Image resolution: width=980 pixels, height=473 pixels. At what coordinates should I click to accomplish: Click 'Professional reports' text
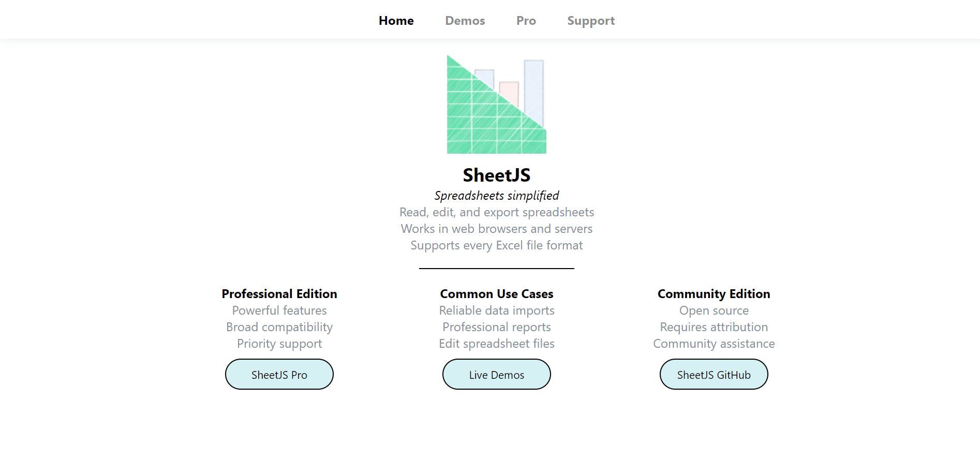[497, 327]
